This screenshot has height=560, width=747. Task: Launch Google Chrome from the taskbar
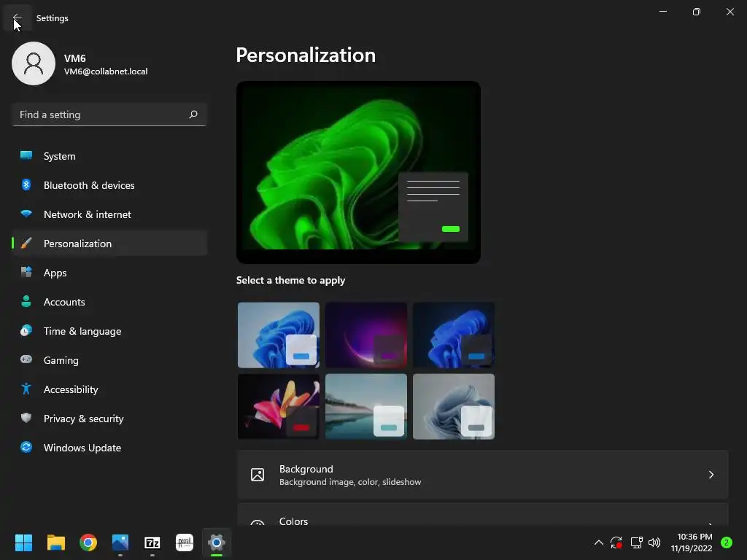point(88,542)
